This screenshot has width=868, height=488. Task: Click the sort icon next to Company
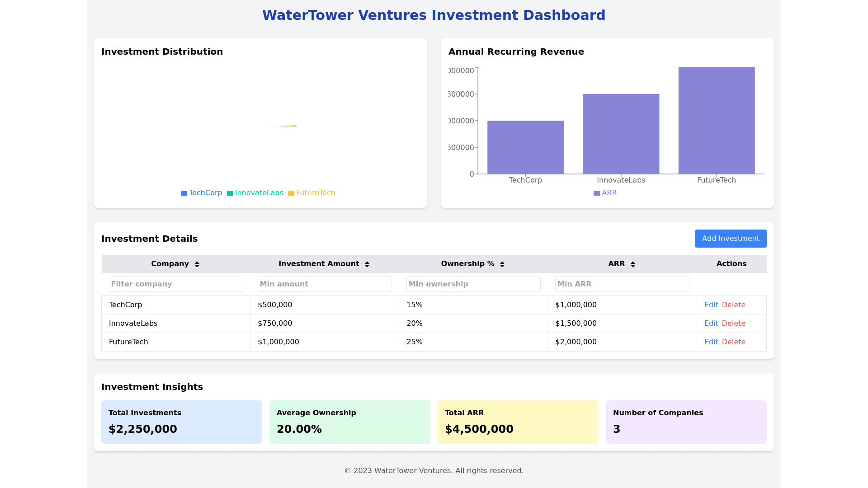pos(197,264)
